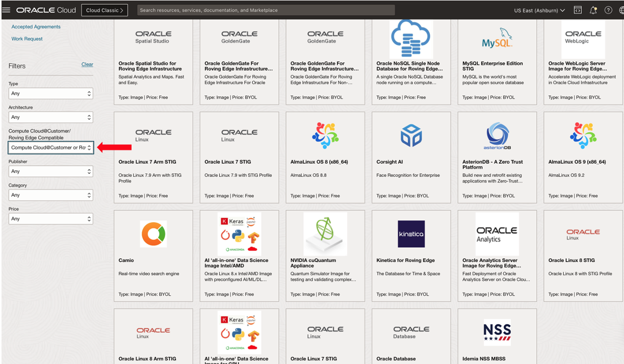This screenshot has width=624, height=364.
Task: Click the Idemia NSS MBSS logo
Action: [x=497, y=332]
